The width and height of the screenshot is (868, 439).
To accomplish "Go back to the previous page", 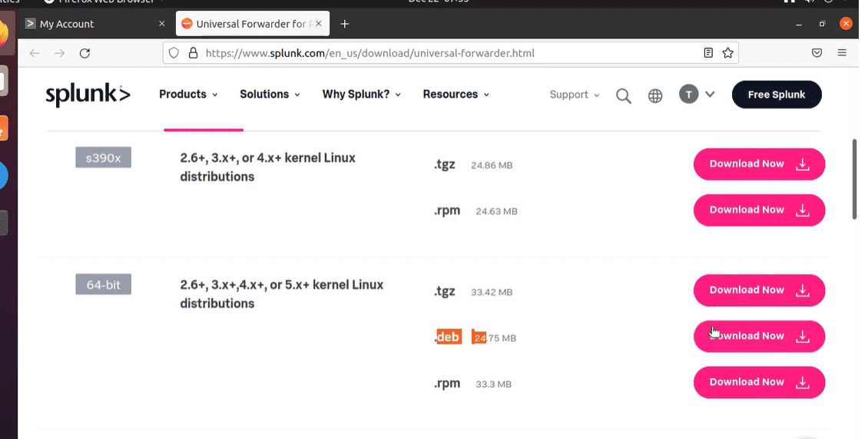I will click(35, 53).
